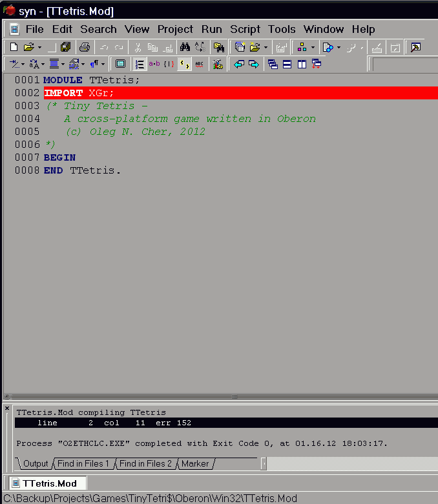This screenshot has height=504, width=438.
Task: Click the Cascade windows icon
Action: [272, 64]
